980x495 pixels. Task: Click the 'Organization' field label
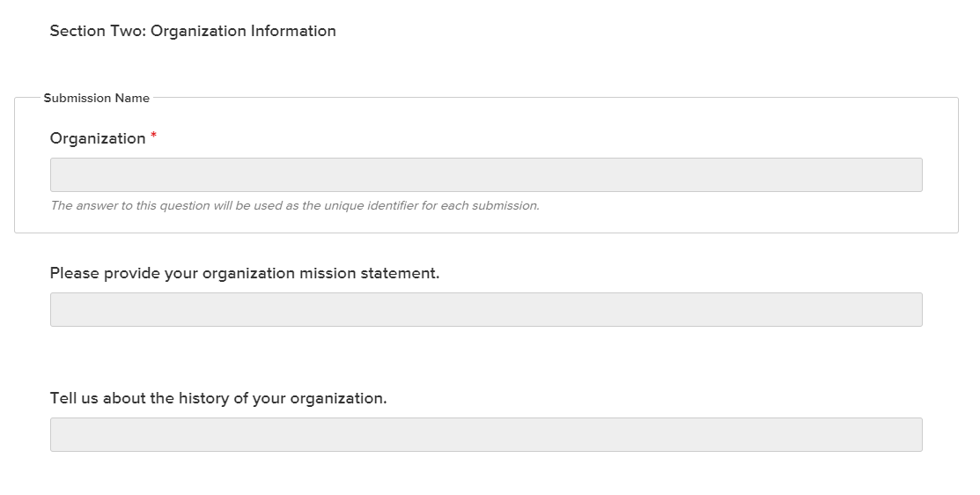[98, 138]
